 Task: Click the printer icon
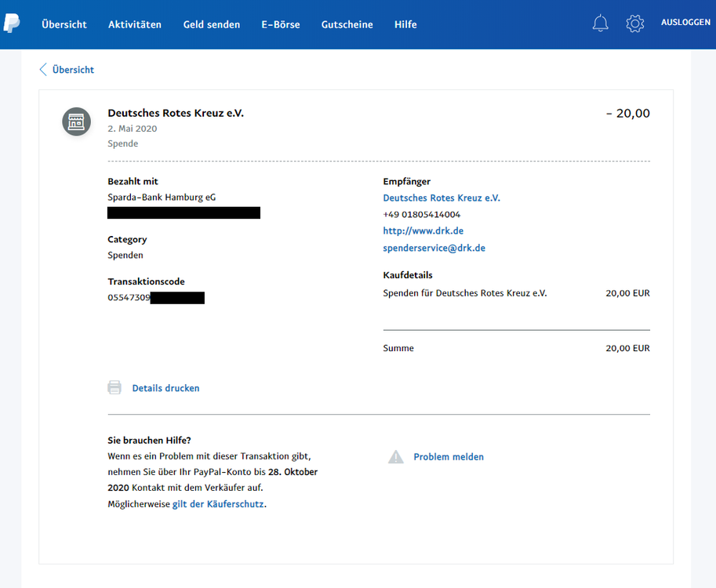point(114,388)
